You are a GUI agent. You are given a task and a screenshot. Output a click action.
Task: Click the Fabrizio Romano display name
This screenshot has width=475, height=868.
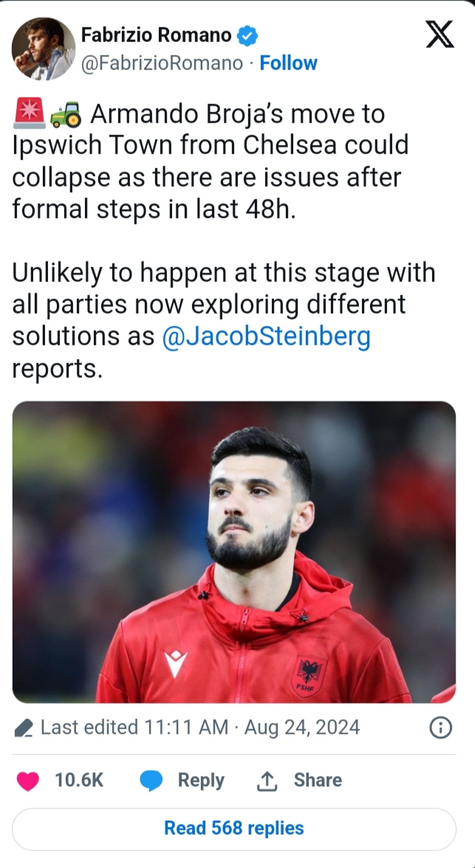[155, 35]
